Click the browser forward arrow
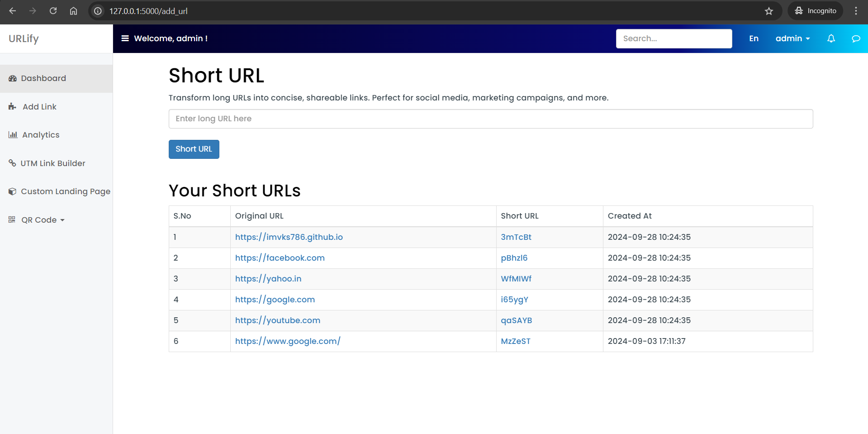The width and height of the screenshot is (868, 434). (x=33, y=11)
